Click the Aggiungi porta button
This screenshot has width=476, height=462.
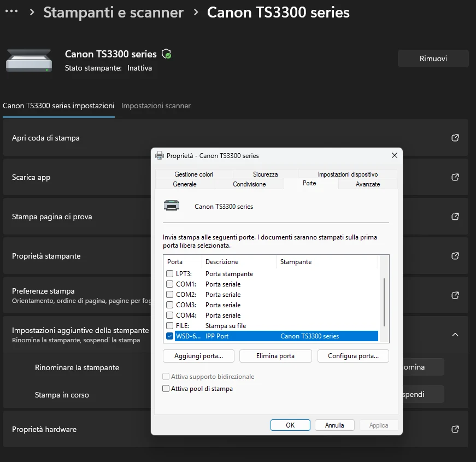pyautogui.click(x=198, y=356)
